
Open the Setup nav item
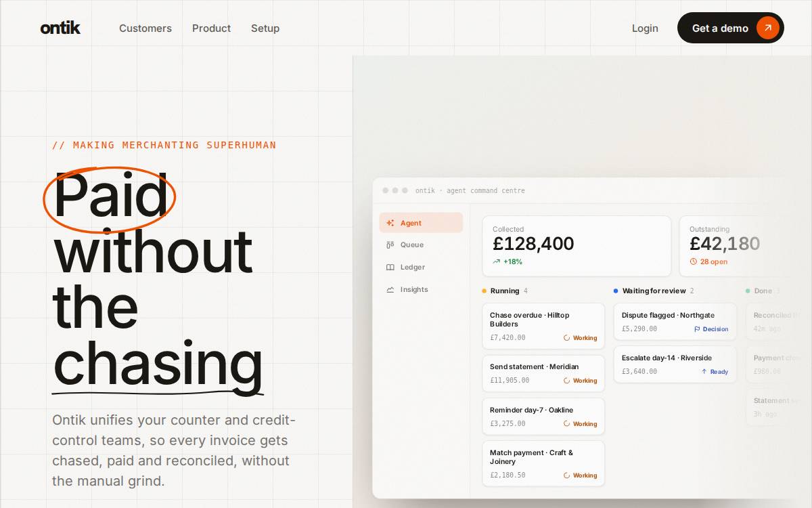[x=265, y=28]
